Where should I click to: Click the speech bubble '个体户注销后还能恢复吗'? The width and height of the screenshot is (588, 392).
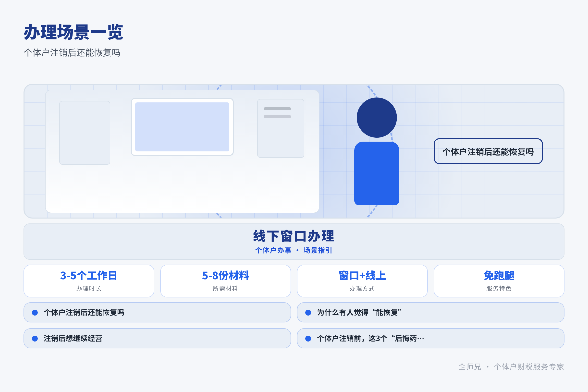(488, 151)
